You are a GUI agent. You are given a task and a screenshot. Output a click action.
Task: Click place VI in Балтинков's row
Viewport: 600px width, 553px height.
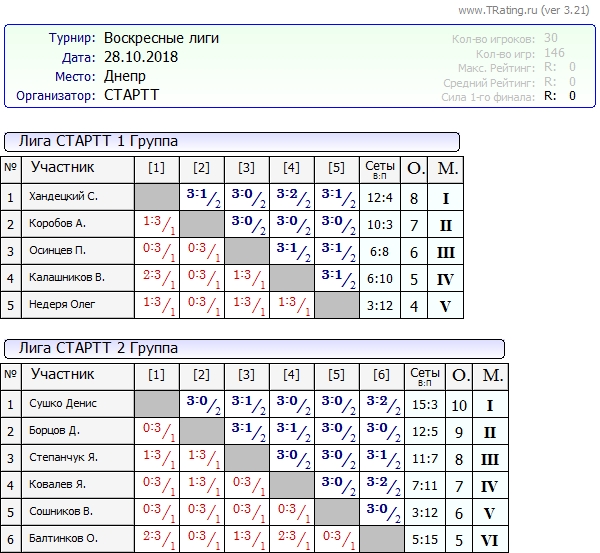[490, 539]
